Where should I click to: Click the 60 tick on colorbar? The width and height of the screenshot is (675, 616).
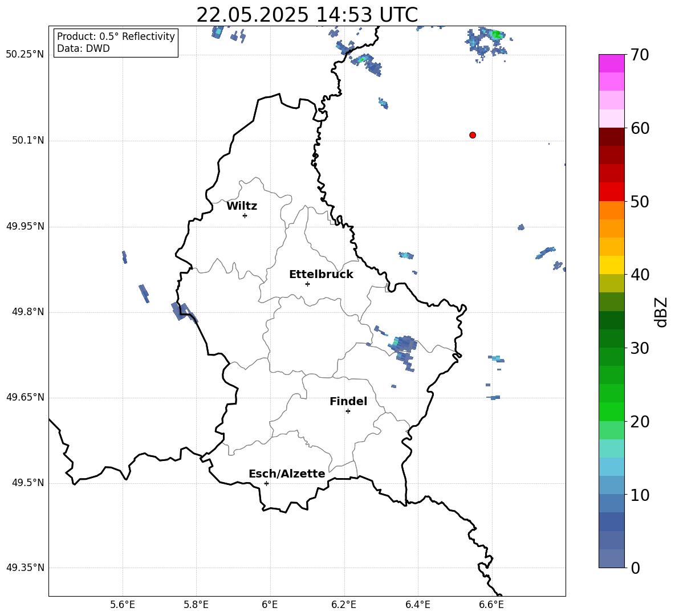(x=639, y=128)
